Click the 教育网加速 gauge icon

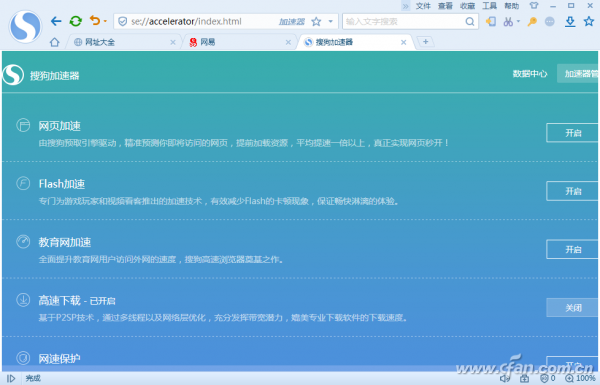coord(23,241)
